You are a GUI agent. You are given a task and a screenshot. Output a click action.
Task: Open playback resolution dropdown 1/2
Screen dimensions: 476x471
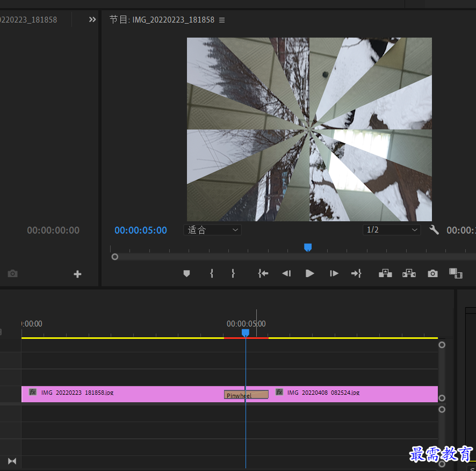point(392,230)
